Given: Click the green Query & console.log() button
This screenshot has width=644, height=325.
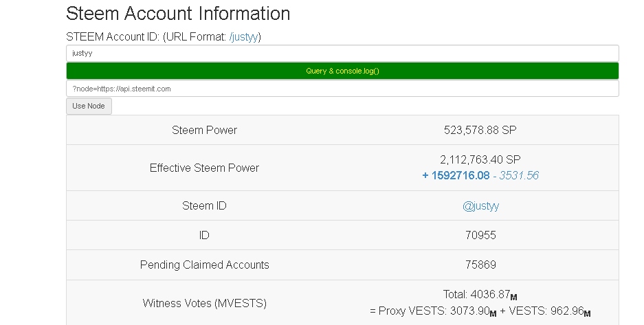Looking at the screenshot, I should [342, 71].
